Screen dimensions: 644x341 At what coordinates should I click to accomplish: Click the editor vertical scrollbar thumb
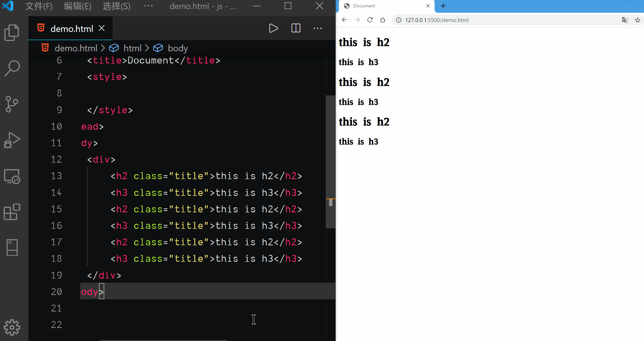330,162
